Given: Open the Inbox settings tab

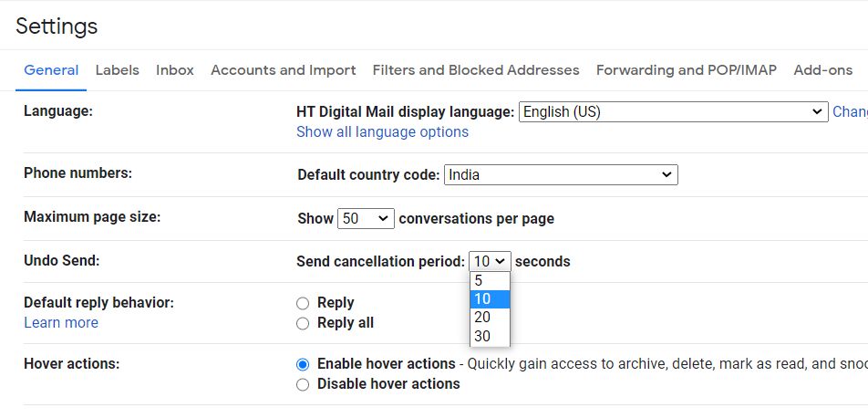Looking at the screenshot, I should click(175, 70).
